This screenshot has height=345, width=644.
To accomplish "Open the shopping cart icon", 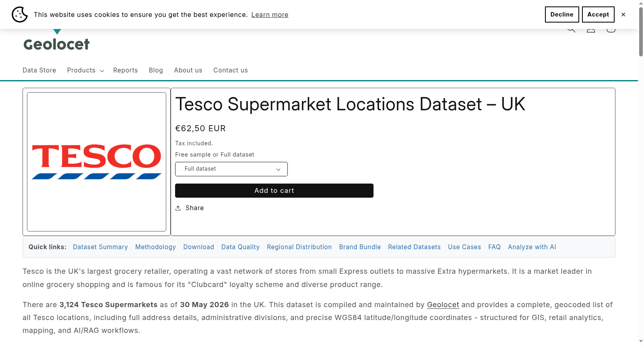I will coord(611,30).
